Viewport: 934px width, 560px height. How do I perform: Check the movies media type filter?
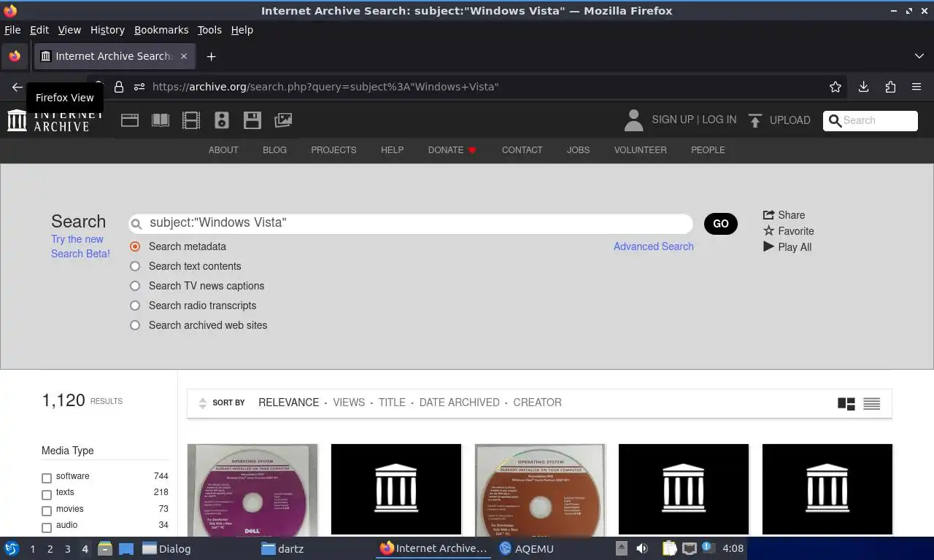click(47, 511)
